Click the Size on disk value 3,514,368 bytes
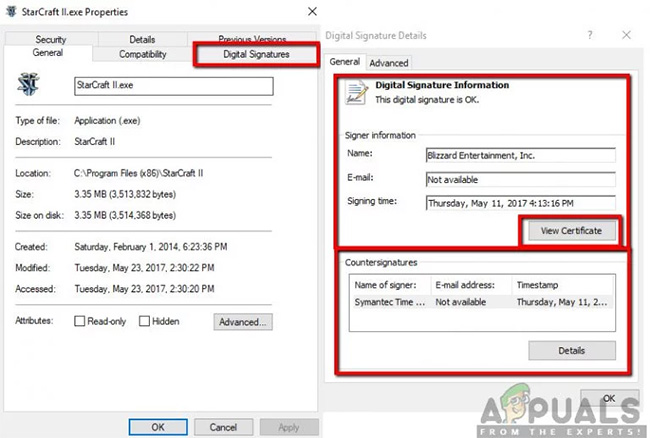Screen dimensions: 650x438 [125, 215]
